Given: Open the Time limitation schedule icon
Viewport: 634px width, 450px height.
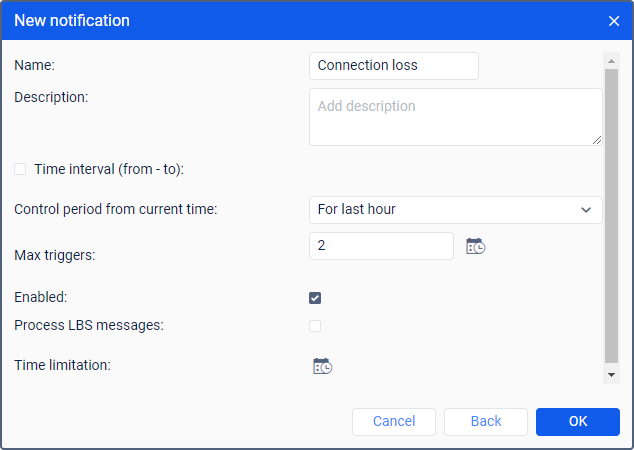Looking at the screenshot, I should pyautogui.click(x=322, y=366).
